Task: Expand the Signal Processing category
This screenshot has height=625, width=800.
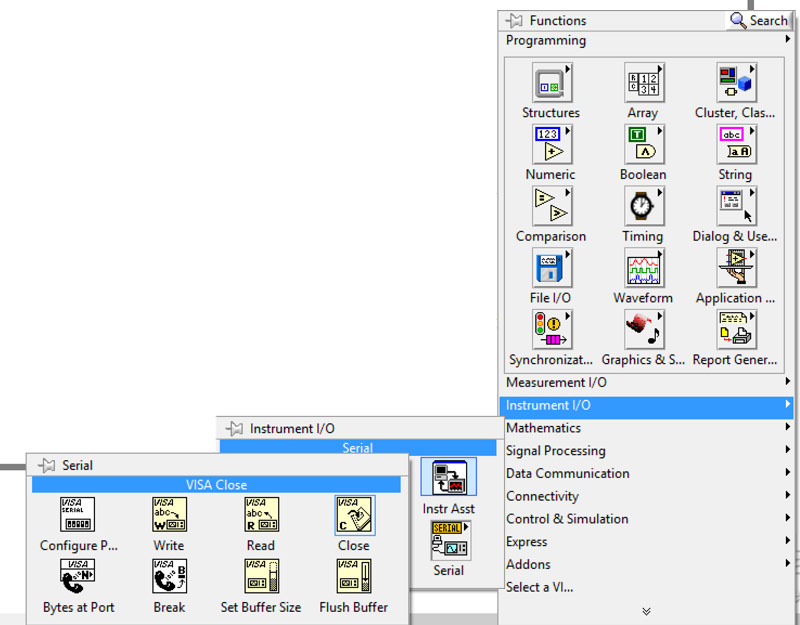Action: point(646,451)
